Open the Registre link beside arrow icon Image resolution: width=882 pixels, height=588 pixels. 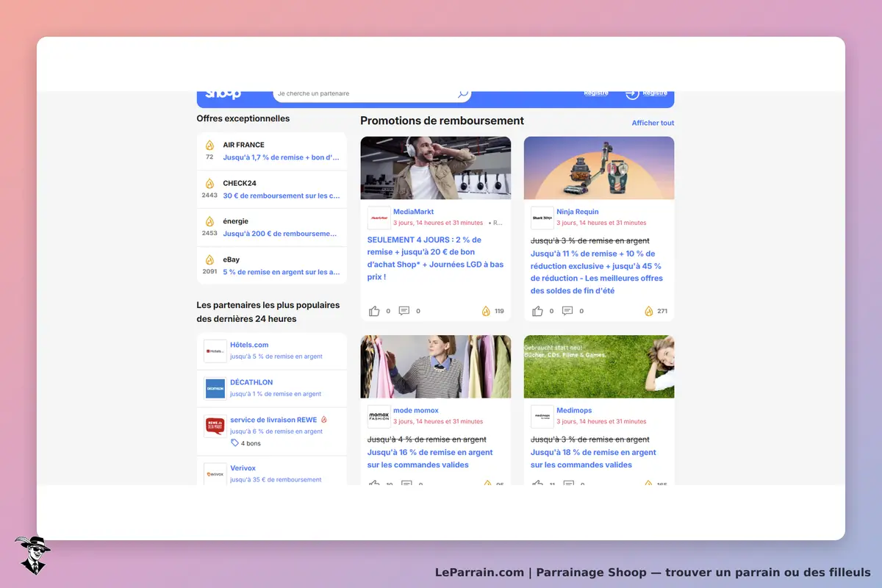pyautogui.click(x=655, y=93)
